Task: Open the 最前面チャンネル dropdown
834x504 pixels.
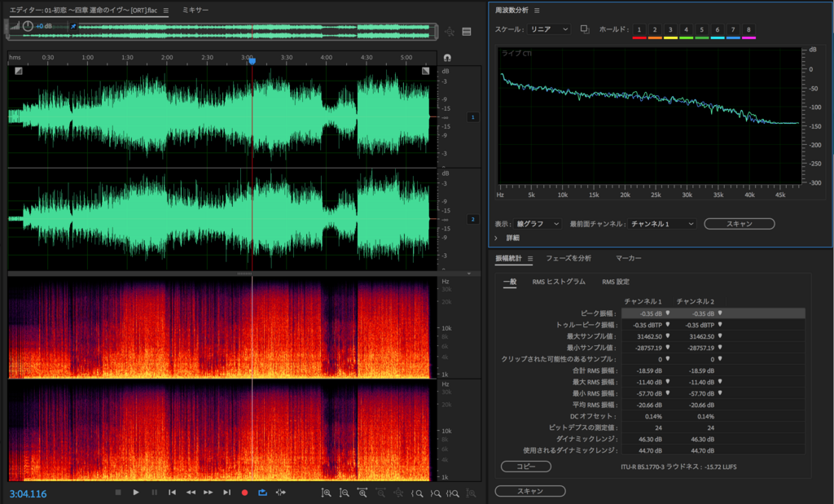Action: pyautogui.click(x=661, y=224)
